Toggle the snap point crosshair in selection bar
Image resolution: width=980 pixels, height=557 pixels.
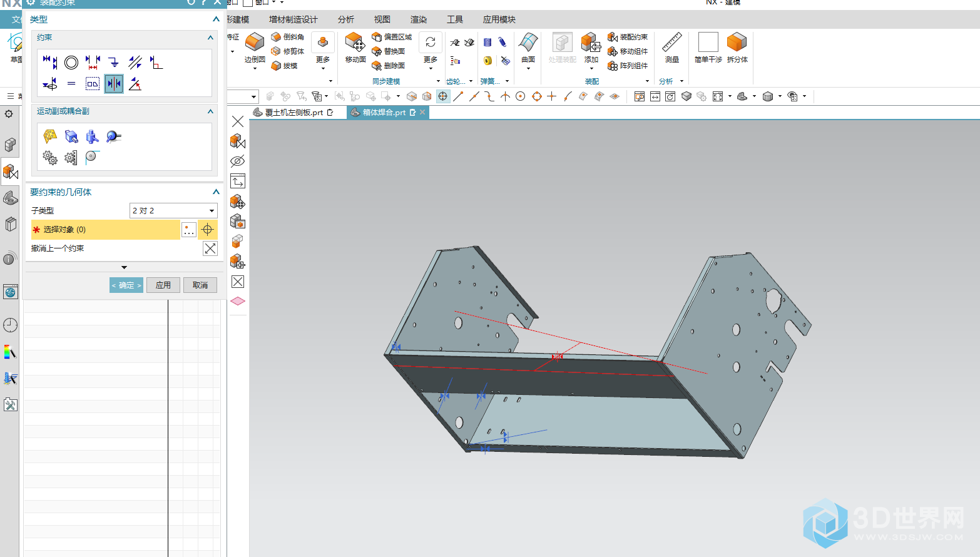[443, 96]
